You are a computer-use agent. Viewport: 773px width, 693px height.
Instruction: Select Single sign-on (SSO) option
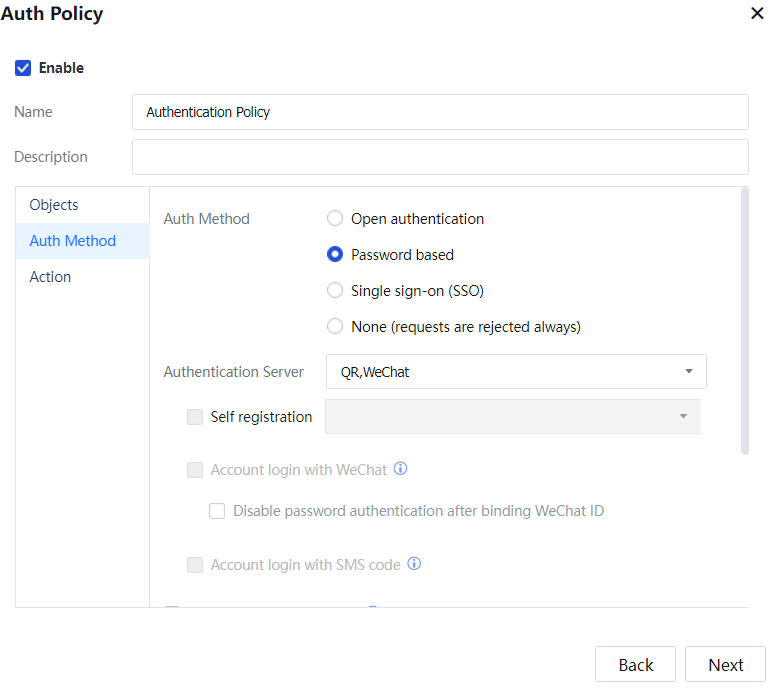click(335, 291)
